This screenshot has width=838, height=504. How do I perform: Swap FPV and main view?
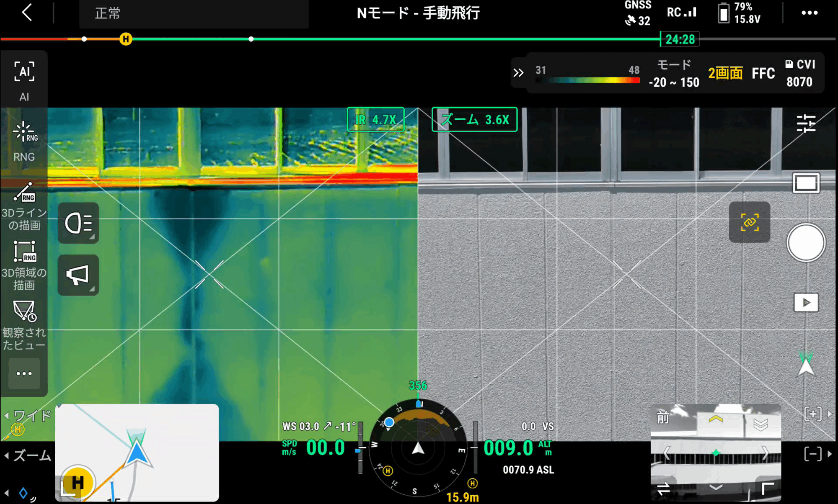[x=663, y=489]
